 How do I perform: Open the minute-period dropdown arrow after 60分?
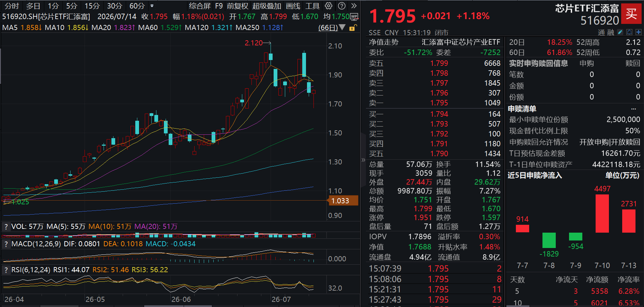[152, 6]
